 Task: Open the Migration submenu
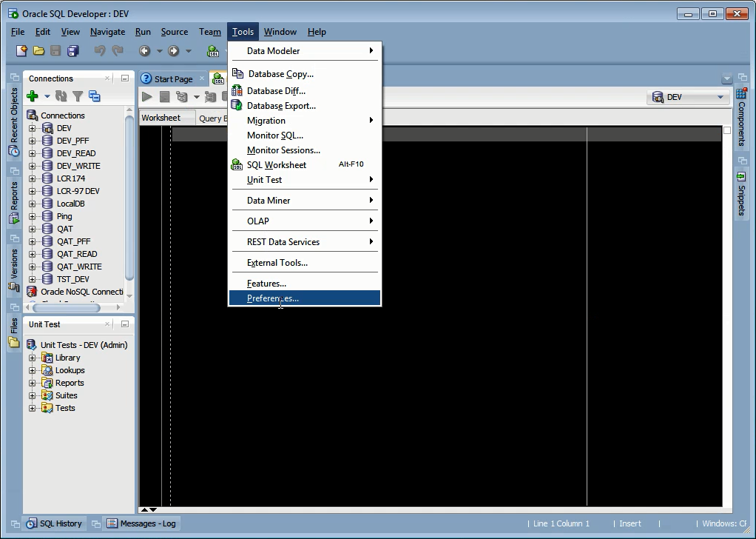pyautogui.click(x=305, y=121)
